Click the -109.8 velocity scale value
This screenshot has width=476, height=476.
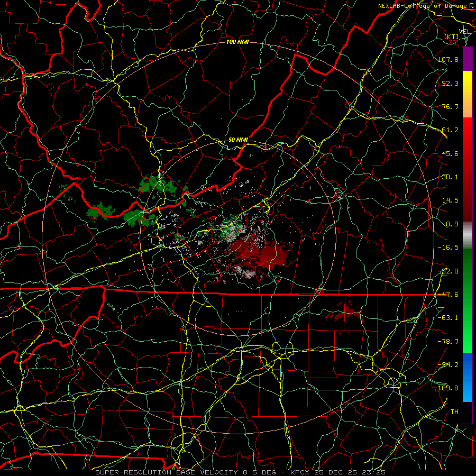(x=446, y=388)
